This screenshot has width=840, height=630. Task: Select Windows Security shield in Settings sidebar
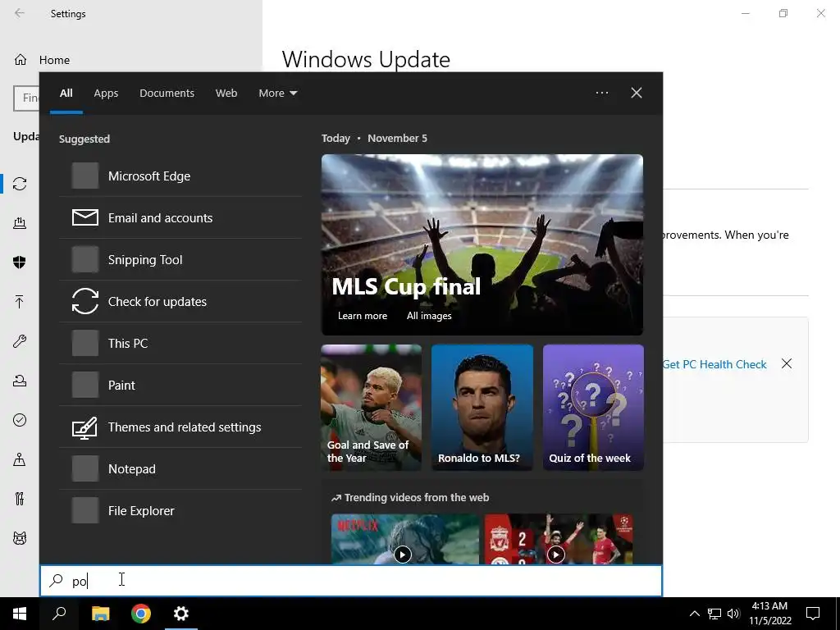coord(20,262)
